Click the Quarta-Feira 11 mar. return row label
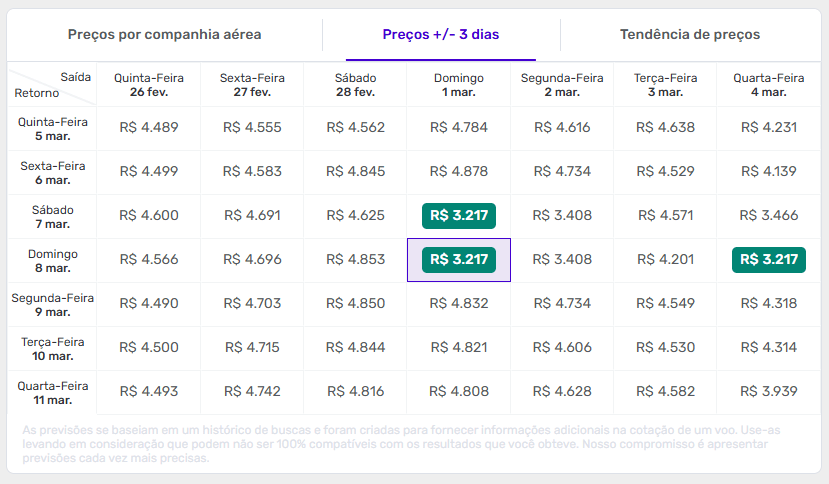Image resolution: width=829 pixels, height=484 pixels. point(52,392)
